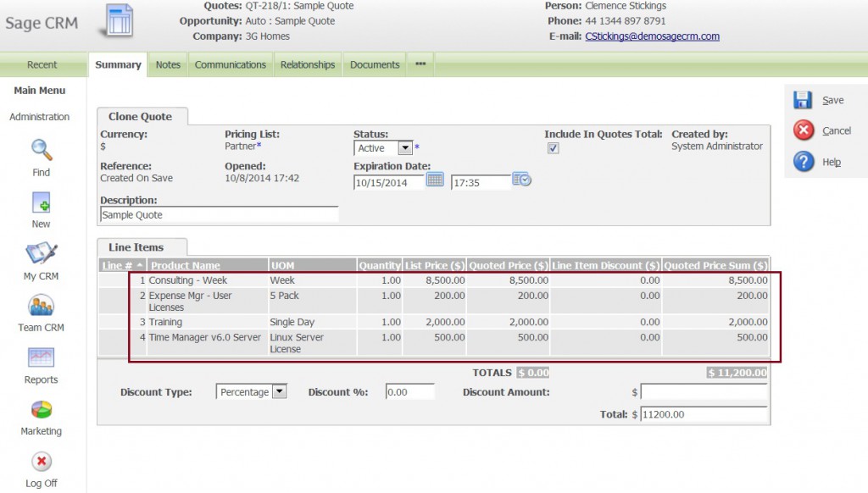The width and height of the screenshot is (868, 493).
Task: Click the red Cancel icon
Action: [804, 130]
